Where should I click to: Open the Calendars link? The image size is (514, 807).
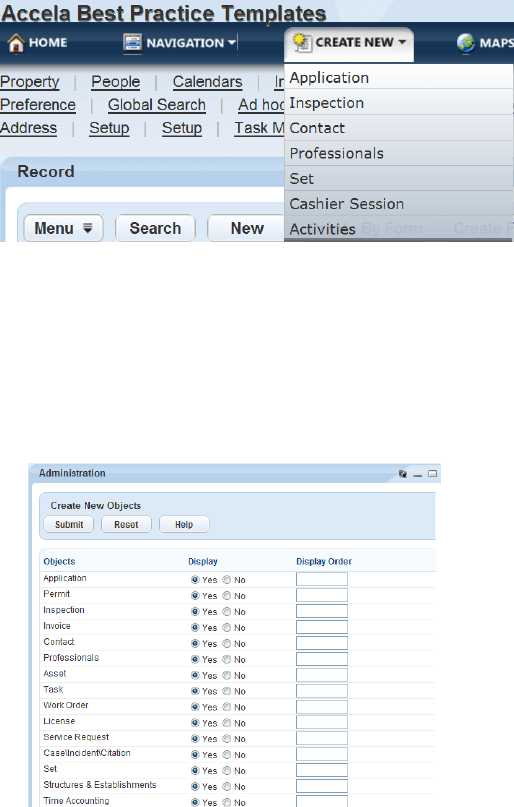click(x=207, y=82)
